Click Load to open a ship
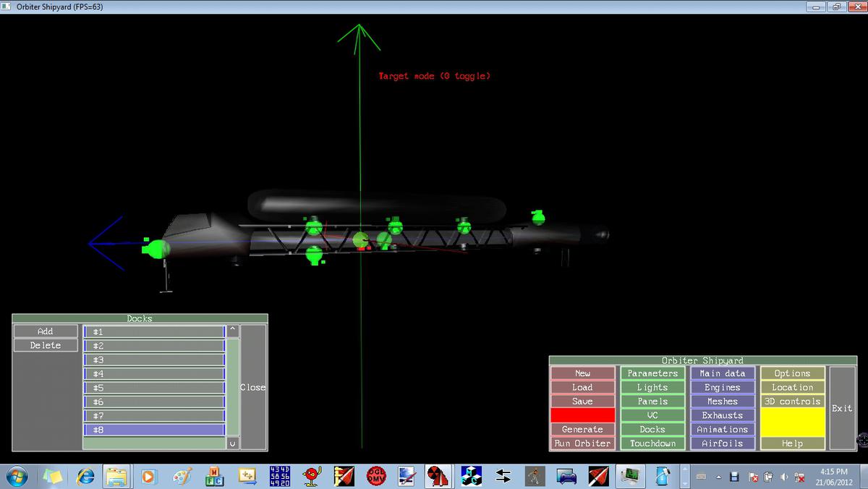The image size is (868, 489). pyautogui.click(x=583, y=387)
